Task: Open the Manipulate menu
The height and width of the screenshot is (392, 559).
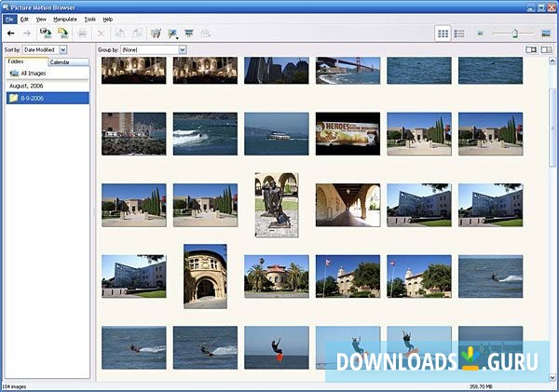Action: pyautogui.click(x=65, y=20)
